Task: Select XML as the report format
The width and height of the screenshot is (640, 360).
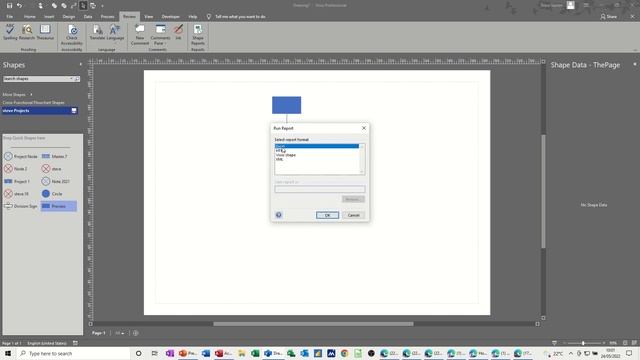Action: [317, 159]
